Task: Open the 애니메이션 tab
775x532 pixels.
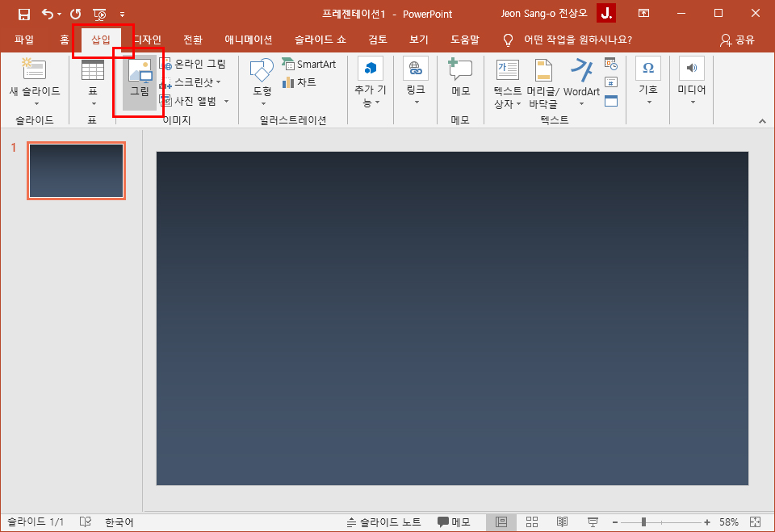Action: (x=249, y=40)
